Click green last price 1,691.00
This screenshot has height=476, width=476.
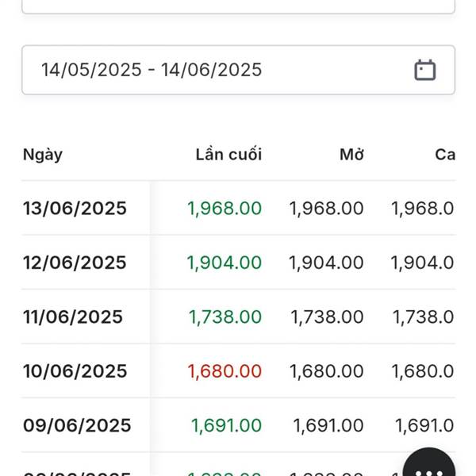pyautogui.click(x=226, y=425)
